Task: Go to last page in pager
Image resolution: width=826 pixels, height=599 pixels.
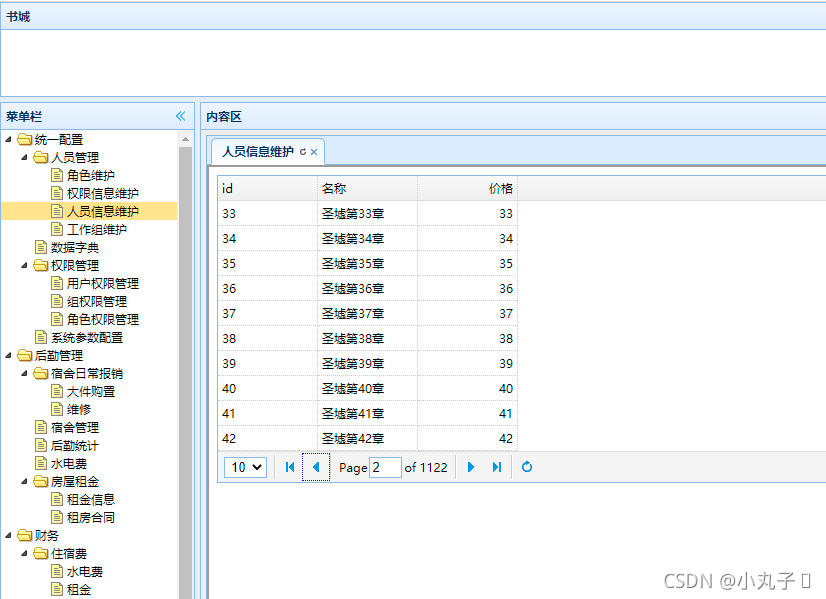Action: (497, 467)
